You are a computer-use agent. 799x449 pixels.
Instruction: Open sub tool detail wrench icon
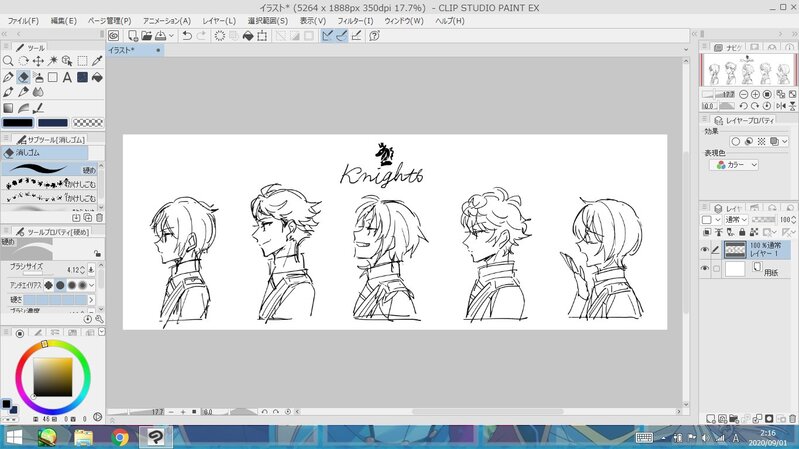click(99, 319)
